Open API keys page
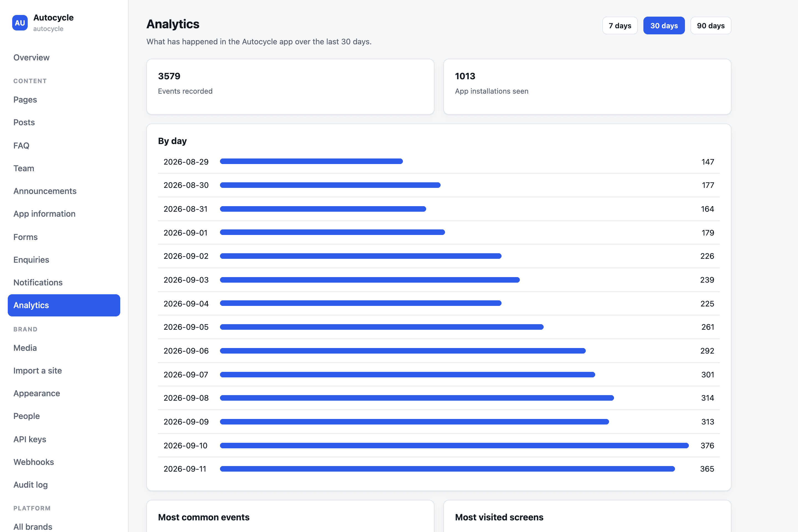Viewport: 798px width, 532px height. [x=64, y=439]
